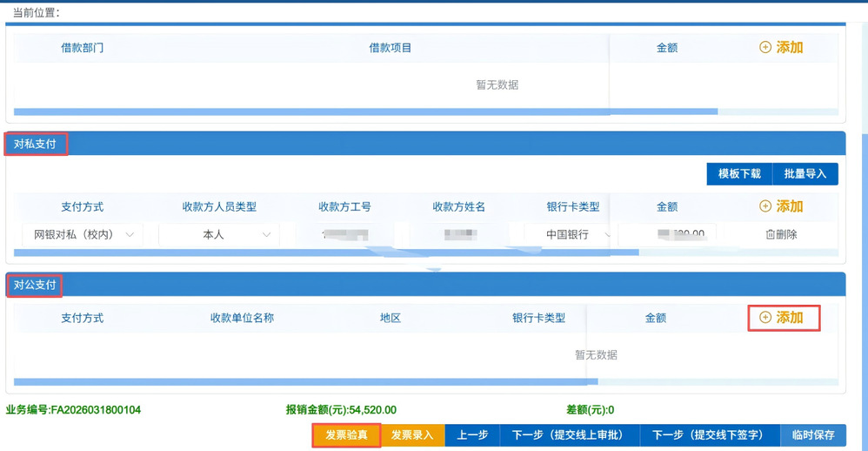The height and width of the screenshot is (451, 868).
Task: Click horizontal scrollbar under 对公支付 table
Action: (304, 381)
